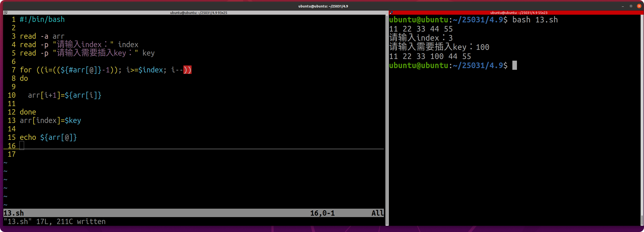
Task: Click the left pane scrollbar
Action: (x=387, y=120)
